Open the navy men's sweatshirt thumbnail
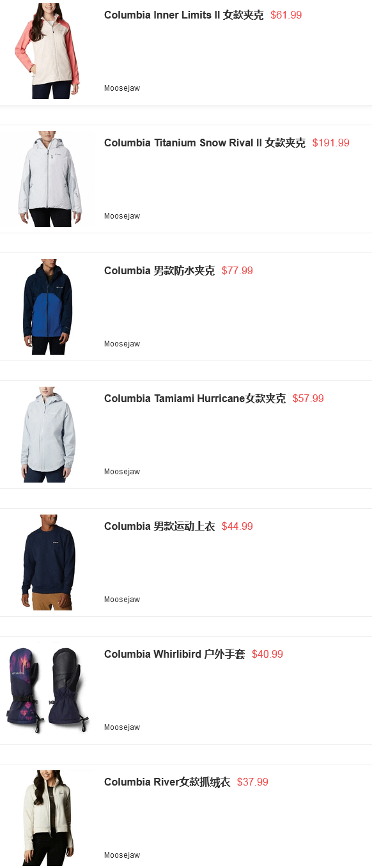The width and height of the screenshot is (372, 868). point(48,562)
